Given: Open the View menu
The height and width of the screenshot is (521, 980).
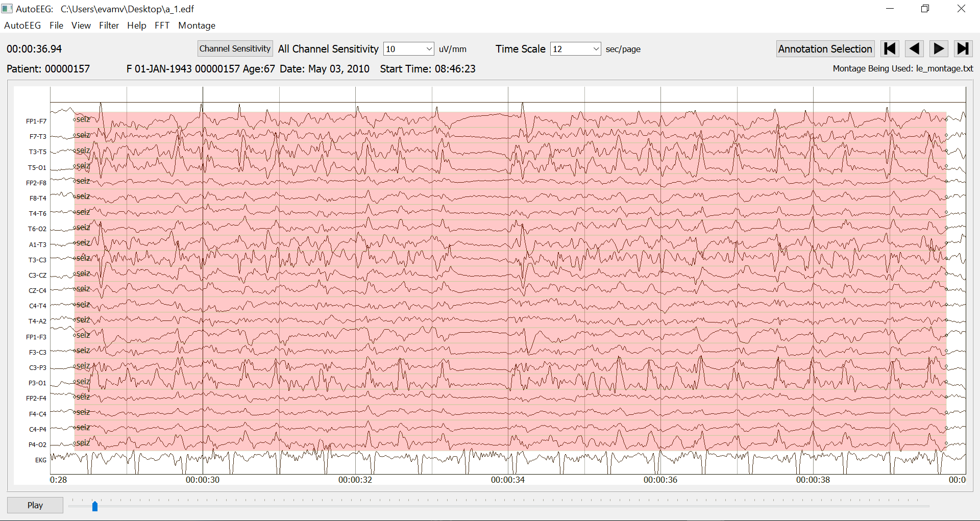Looking at the screenshot, I should pos(81,26).
